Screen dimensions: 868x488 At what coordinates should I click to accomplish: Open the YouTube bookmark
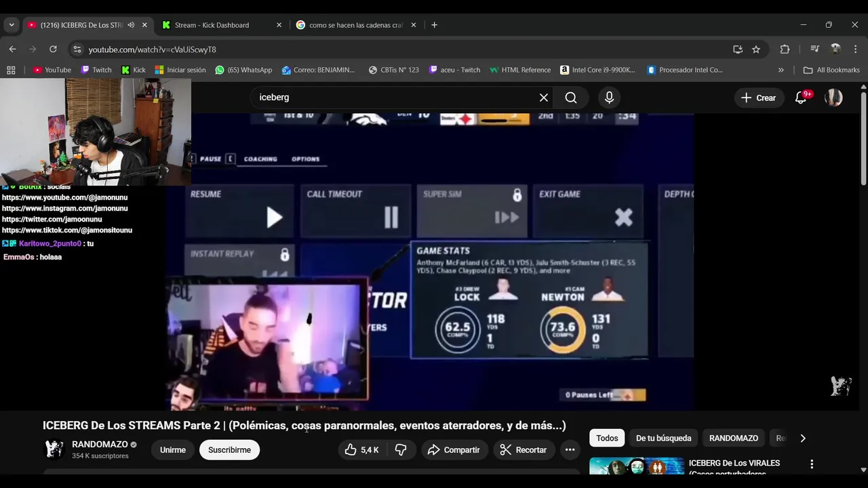pos(52,70)
